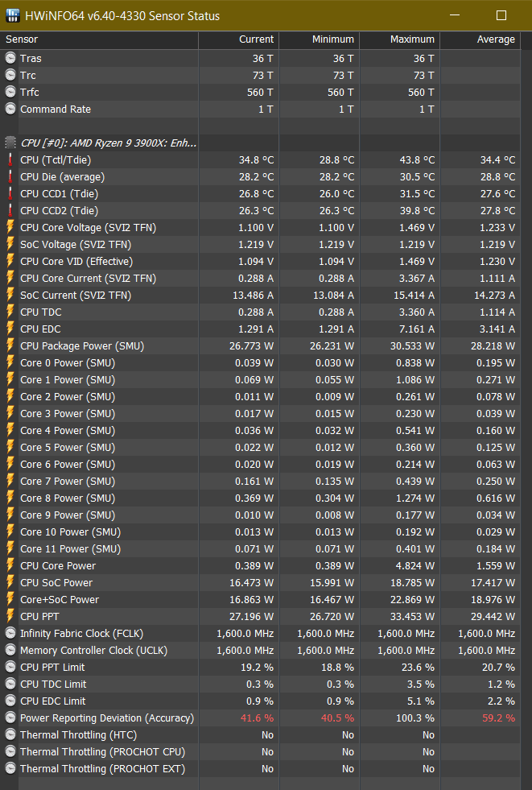Click the Minimum column header
Screen dimensions: 532x790
(319, 39)
